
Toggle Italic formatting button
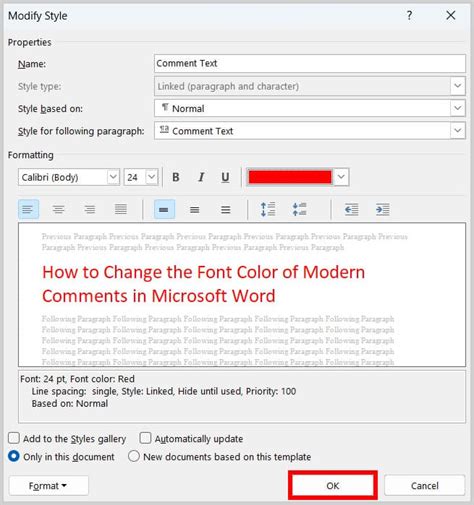coord(201,177)
